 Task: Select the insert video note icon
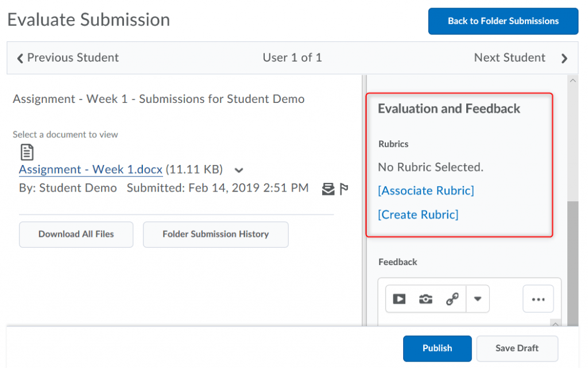pos(399,298)
